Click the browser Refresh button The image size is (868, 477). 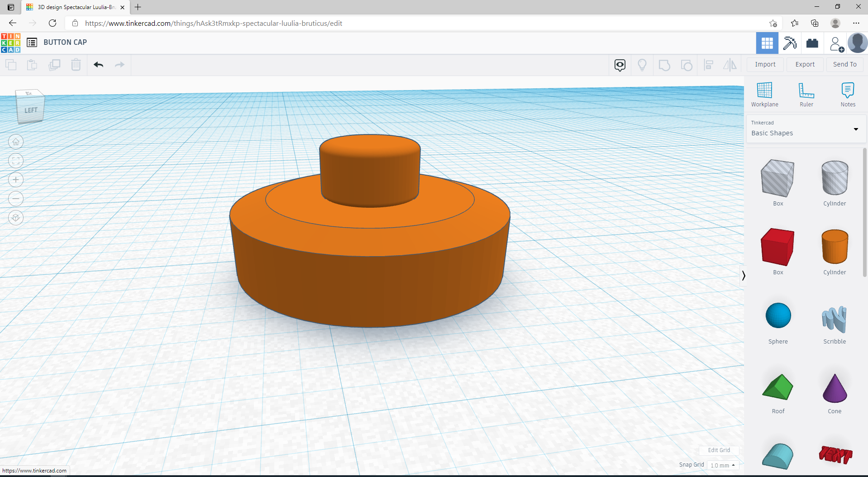tap(52, 23)
